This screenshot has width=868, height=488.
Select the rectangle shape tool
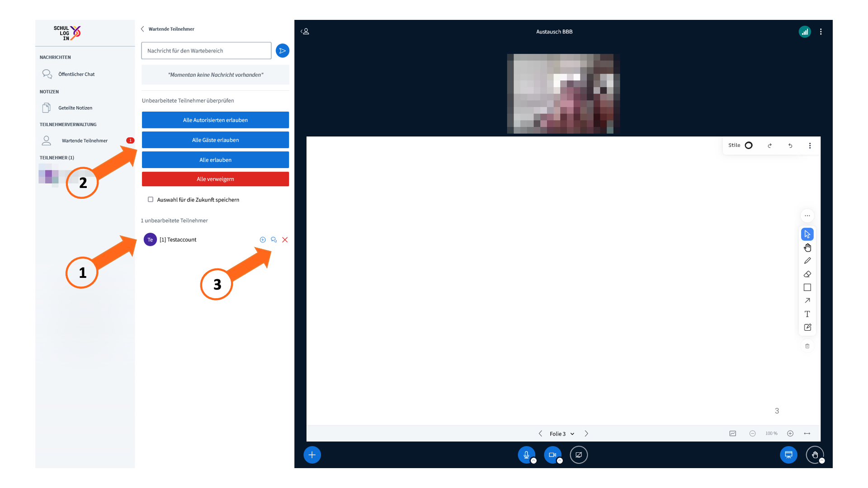click(x=807, y=287)
